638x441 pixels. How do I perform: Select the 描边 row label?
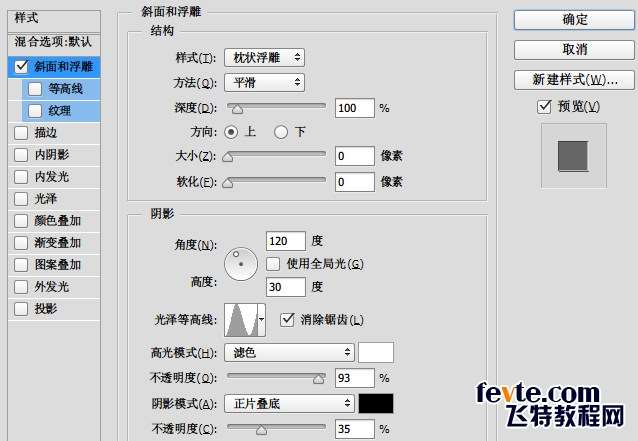point(46,133)
